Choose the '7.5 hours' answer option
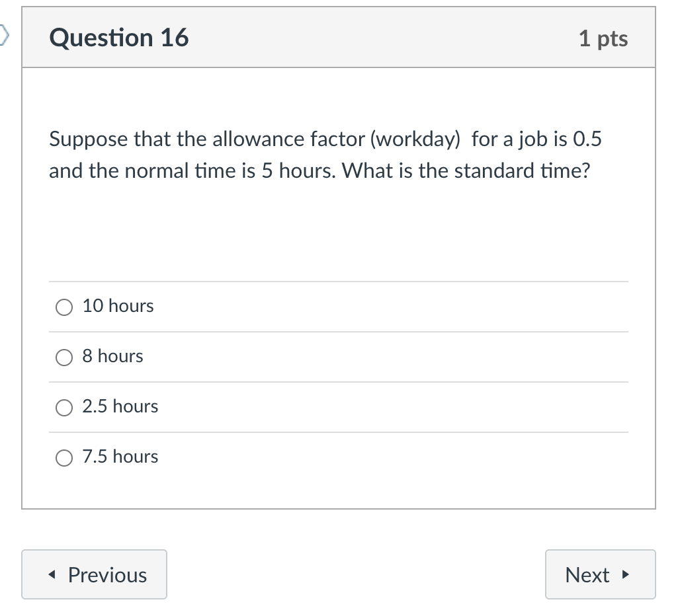This screenshot has height=616, width=680. click(64, 457)
